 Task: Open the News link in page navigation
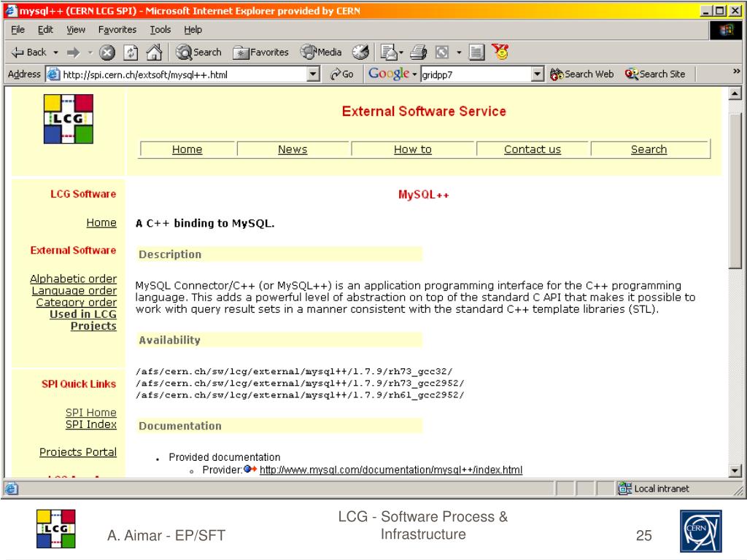tap(293, 149)
